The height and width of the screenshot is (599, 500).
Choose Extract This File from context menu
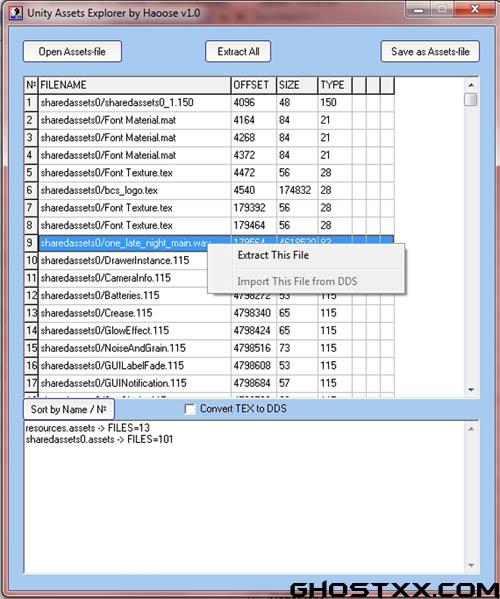[273, 255]
